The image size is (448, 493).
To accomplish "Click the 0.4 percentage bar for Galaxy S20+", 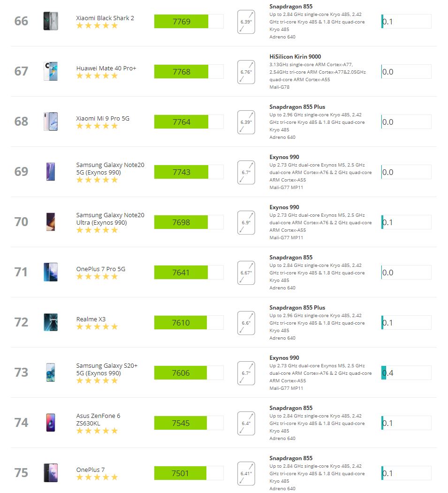I will pos(406,373).
